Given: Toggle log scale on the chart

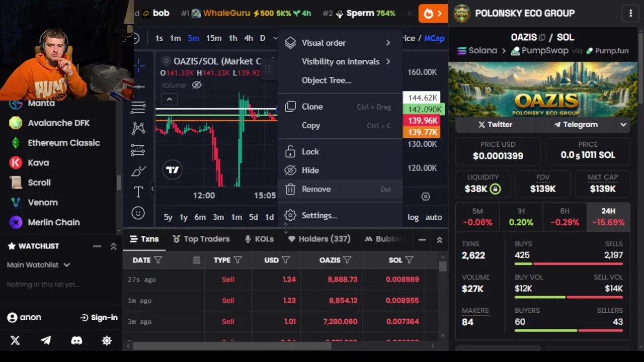Looking at the screenshot, I should coord(413,217).
